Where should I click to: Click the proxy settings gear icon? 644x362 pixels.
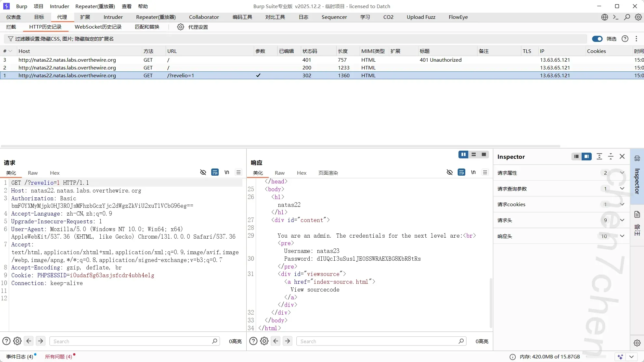tap(181, 27)
